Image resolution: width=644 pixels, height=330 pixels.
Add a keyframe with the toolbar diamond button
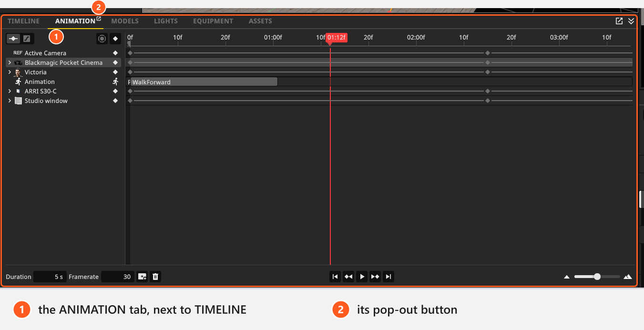[115, 39]
